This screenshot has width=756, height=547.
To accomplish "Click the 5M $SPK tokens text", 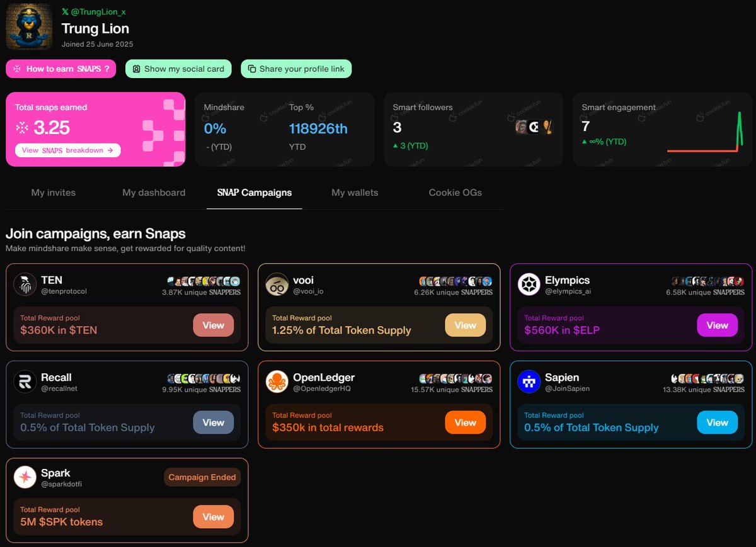I will [x=61, y=522].
